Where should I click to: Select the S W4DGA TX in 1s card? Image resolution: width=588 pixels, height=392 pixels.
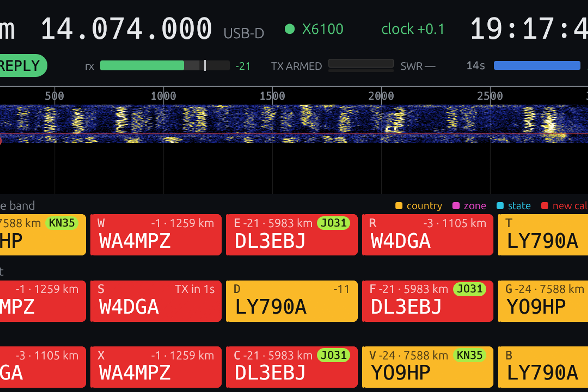point(156,301)
